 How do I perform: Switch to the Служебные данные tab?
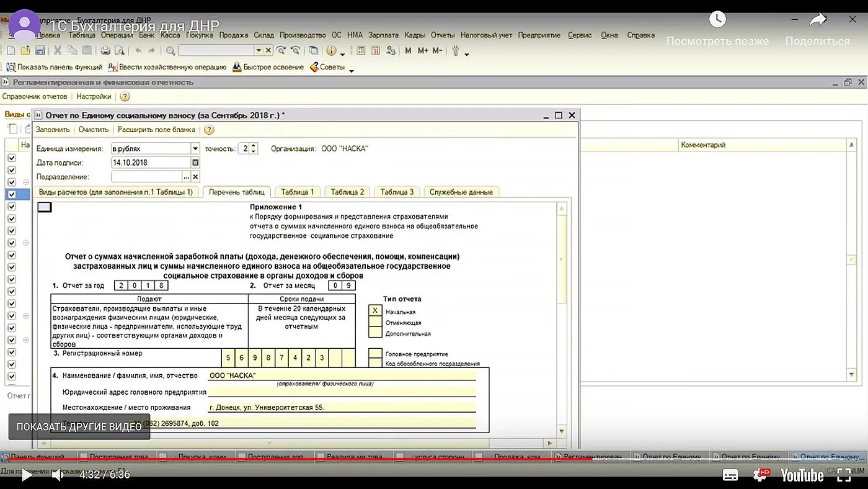(x=461, y=192)
